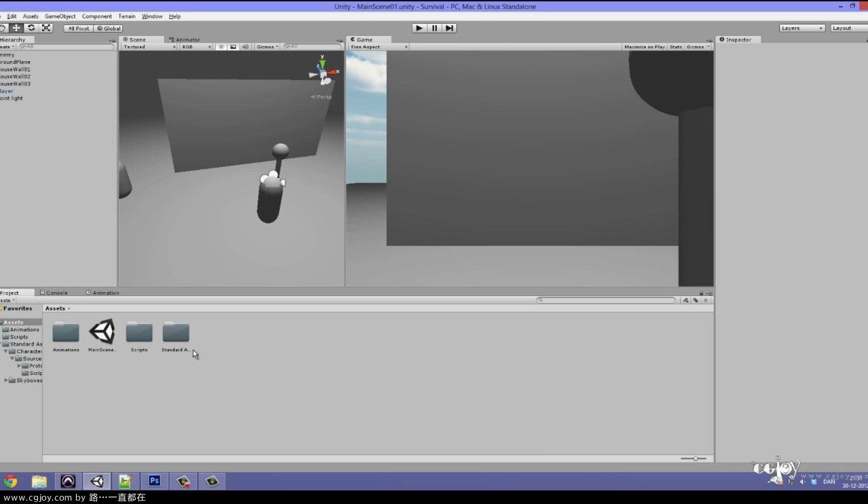Click the Pause button in the toolbar
This screenshot has width=868, height=504.
click(434, 28)
